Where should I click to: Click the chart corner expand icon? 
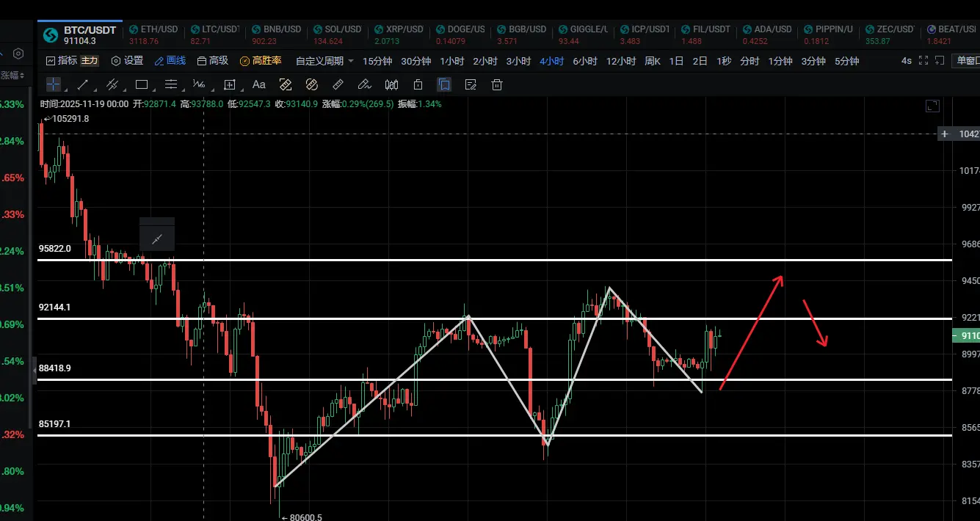click(932, 106)
